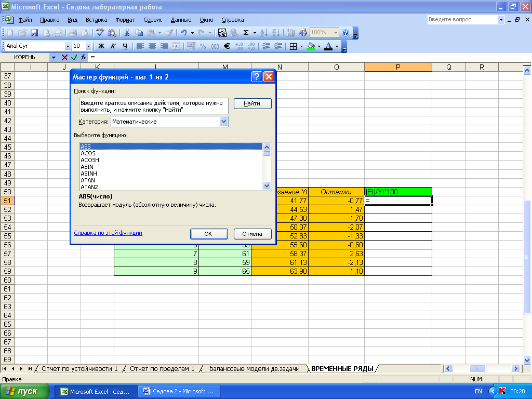Open the borders dropdown arrow
This screenshot has height=399, width=532.
pyautogui.click(x=301, y=46)
